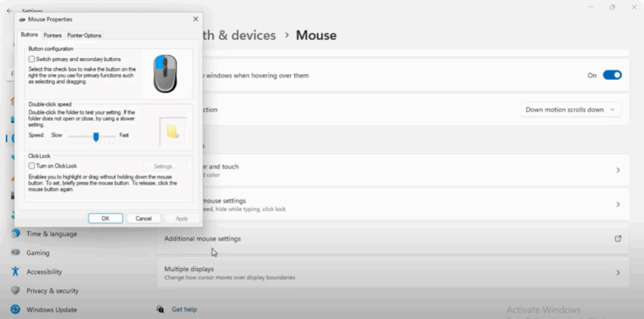The height and width of the screenshot is (319, 644).
Task: Open Gaming in the Settings sidebar
Action: pos(38,253)
